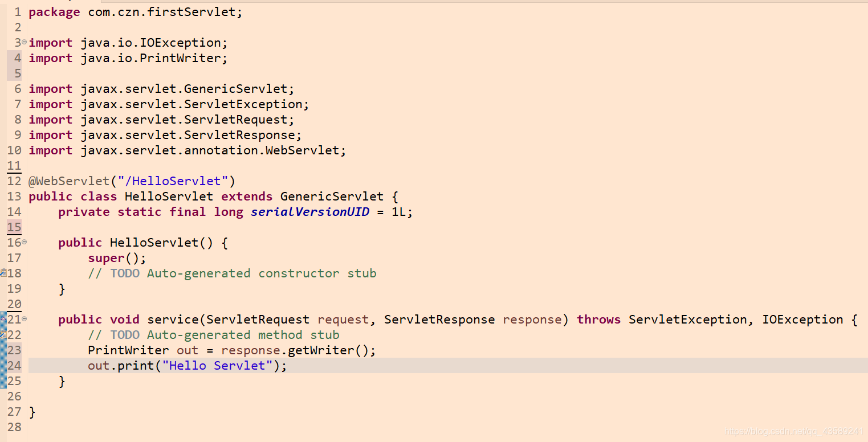Click the "Hello Servlet" string literal

coord(217,366)
